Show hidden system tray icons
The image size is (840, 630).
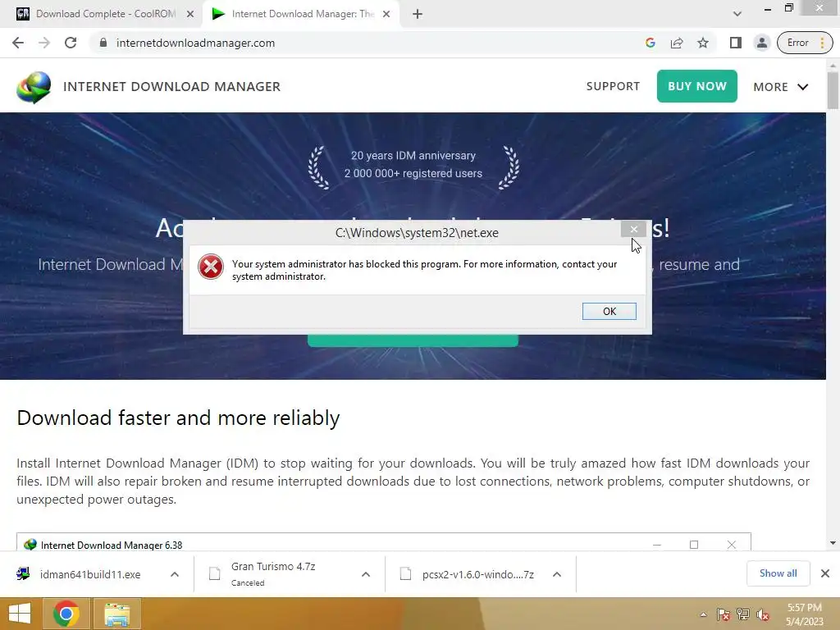703,614
